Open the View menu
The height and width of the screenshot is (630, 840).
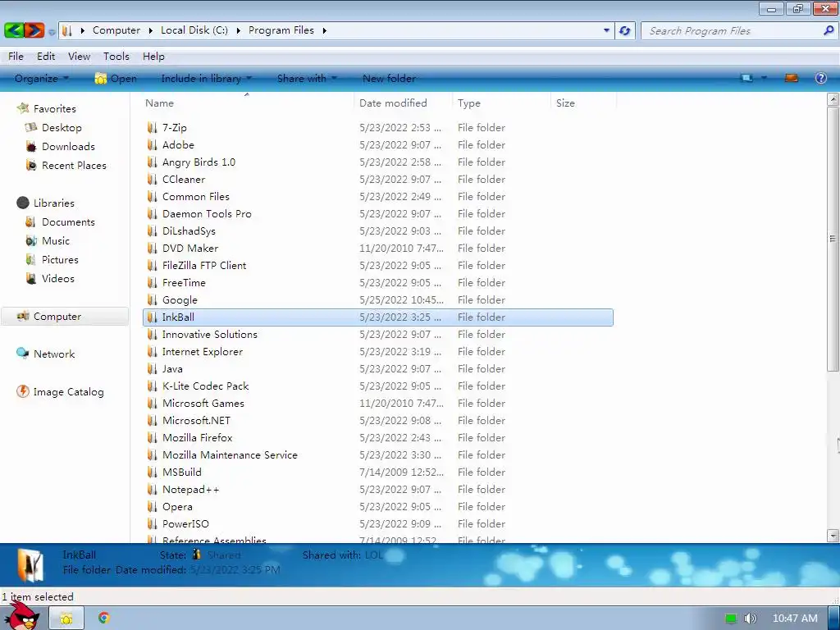coord(80,57)
